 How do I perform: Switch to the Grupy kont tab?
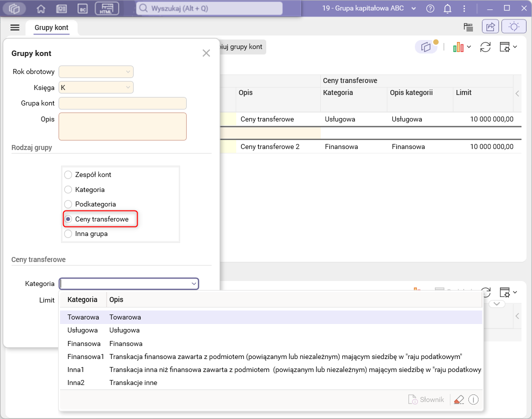(x=52, y=27)
